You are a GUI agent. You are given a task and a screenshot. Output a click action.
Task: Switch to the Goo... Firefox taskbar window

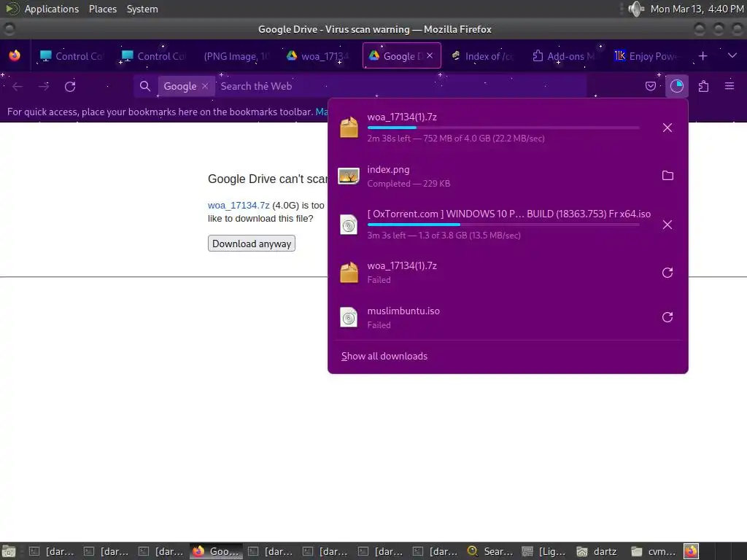point(217,551)
